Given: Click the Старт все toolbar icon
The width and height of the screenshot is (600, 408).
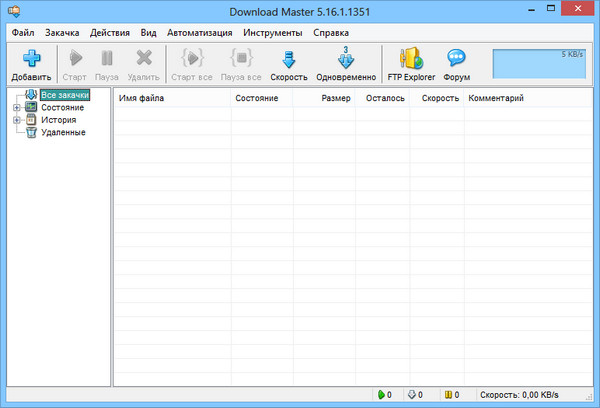Looking at the screenshot, I should click(x=192, y=59).
